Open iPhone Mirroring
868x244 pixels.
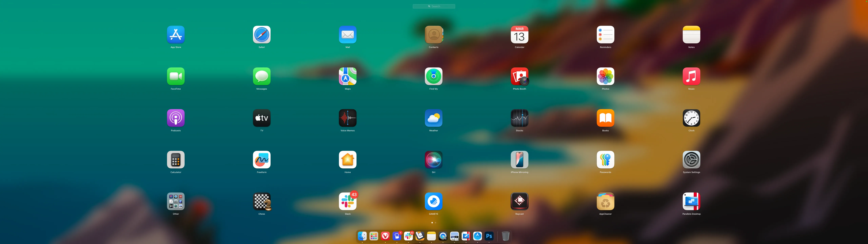[519, 159]
